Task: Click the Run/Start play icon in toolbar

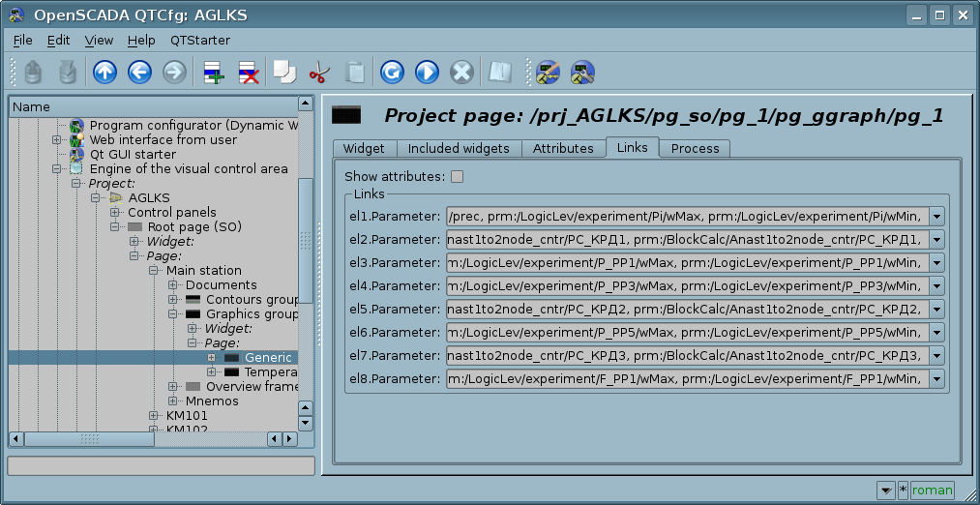Action: (427, 72)
